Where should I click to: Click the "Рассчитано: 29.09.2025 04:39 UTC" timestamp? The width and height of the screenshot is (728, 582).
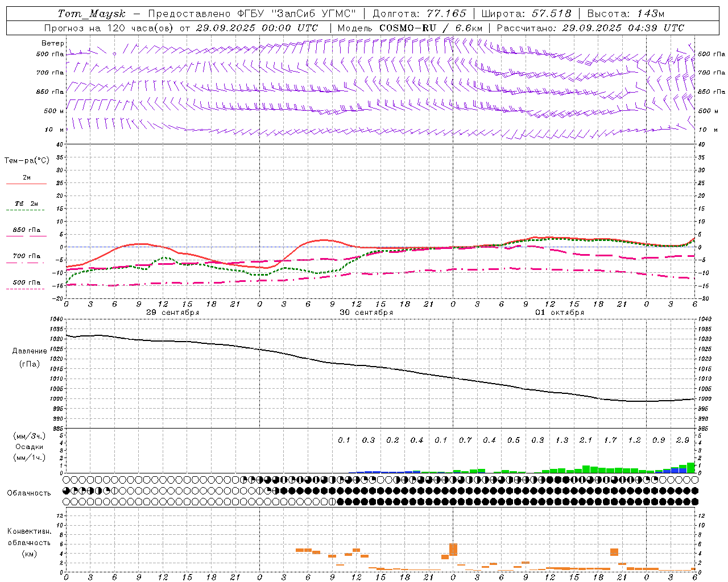coord(590,28)
